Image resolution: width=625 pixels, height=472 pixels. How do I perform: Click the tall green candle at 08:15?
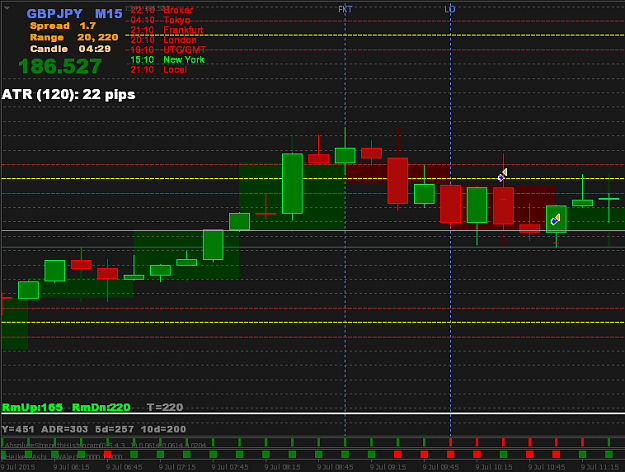click(x=292, y=184)
